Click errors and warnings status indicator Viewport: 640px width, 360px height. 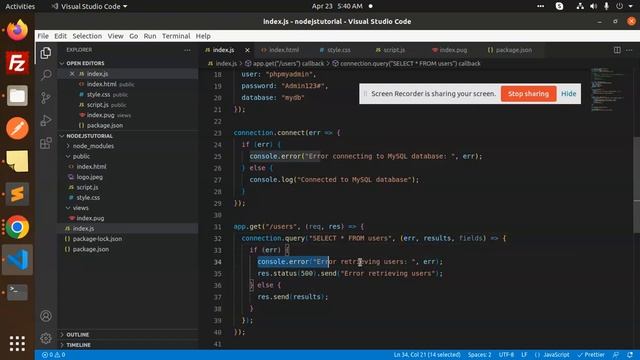point(53,355)
